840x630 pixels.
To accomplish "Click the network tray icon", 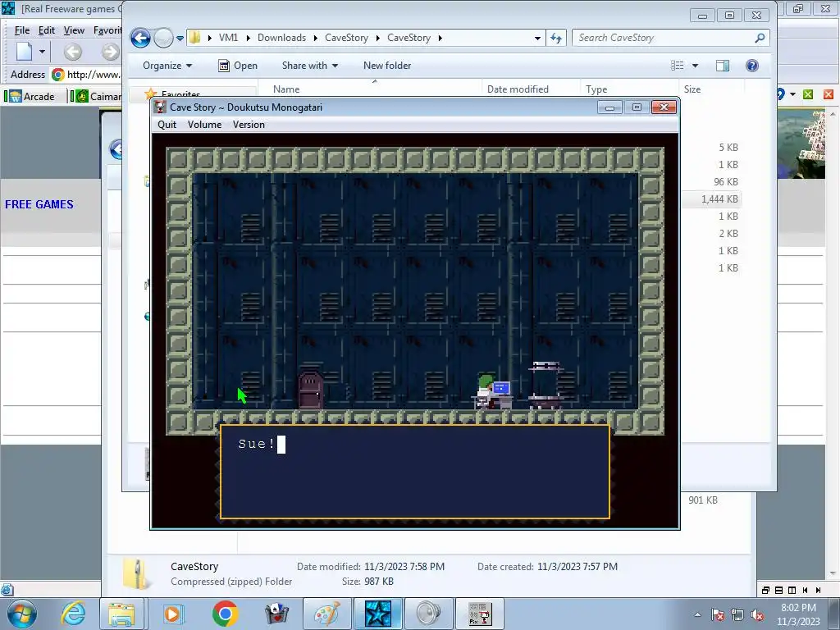I will (x=737, y=614).
